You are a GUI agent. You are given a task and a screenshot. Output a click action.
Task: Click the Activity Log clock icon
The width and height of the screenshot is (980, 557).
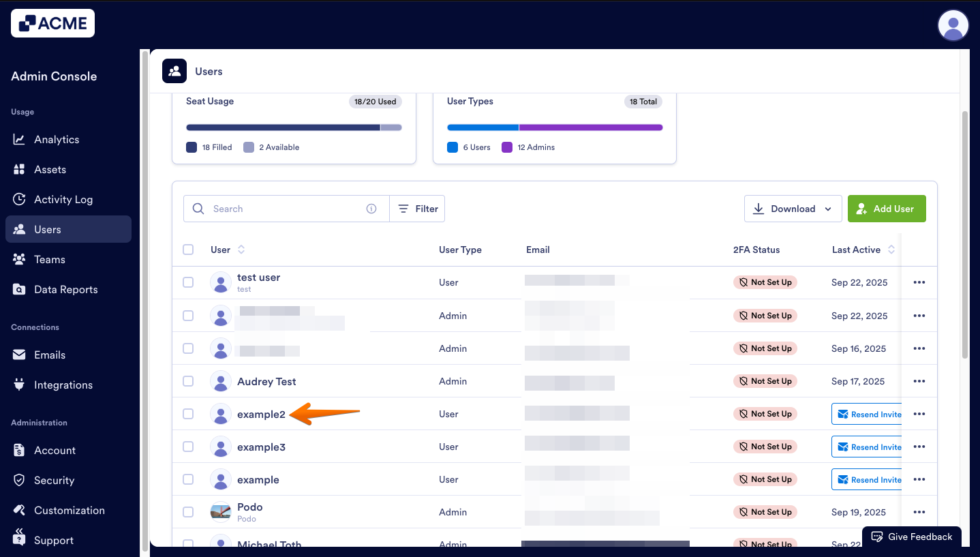pos(19,200)
